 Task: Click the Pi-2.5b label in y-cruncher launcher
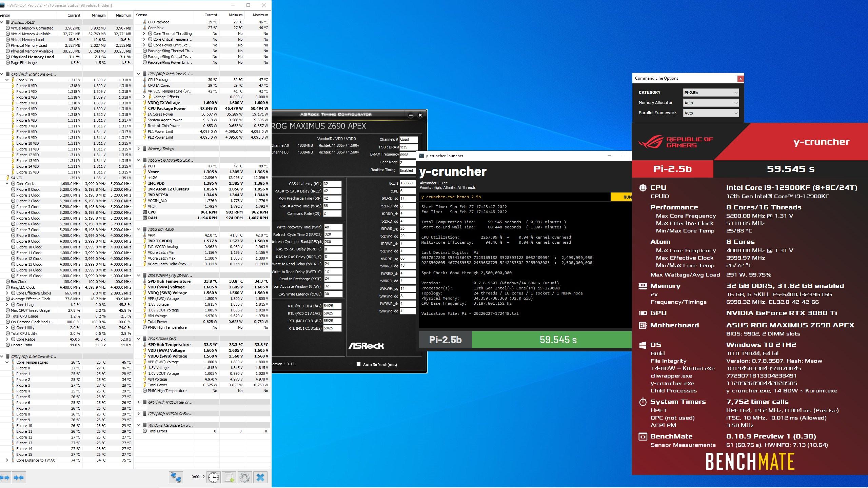pos(445,340)
